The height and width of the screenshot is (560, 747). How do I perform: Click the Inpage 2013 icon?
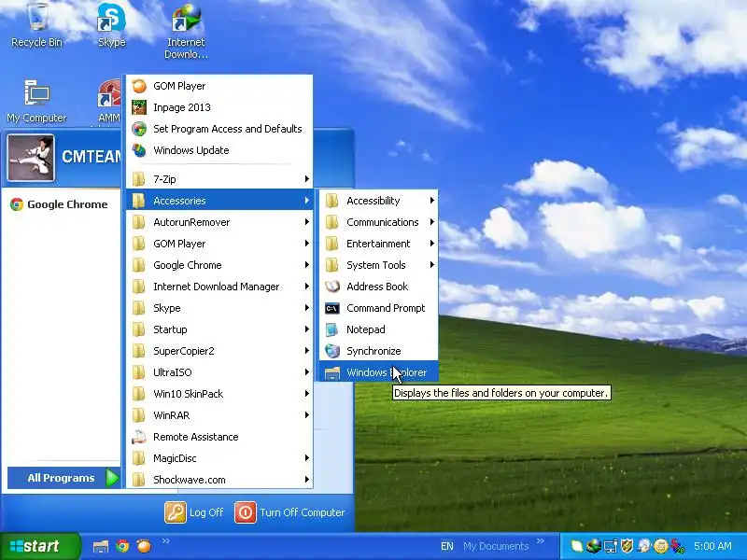(x=139, y=107)
